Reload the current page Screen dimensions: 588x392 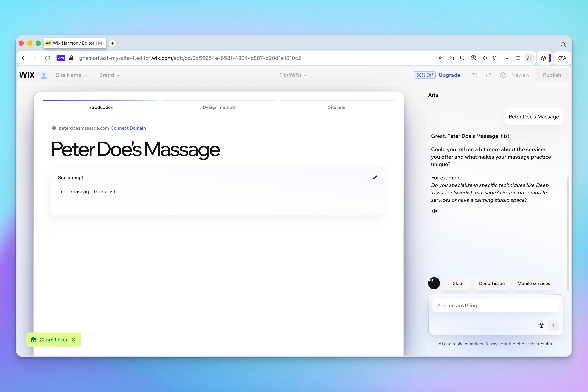pos(47,58)
